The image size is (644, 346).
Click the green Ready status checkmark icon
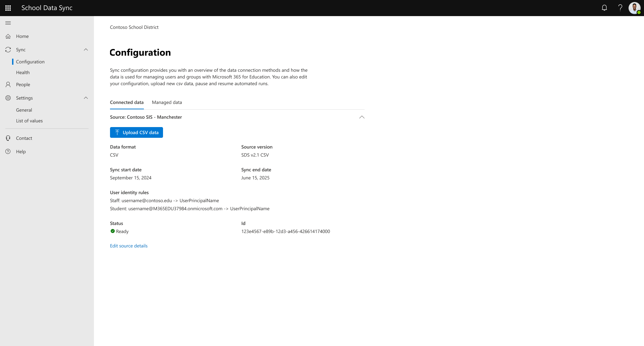pyautogui.click(x=113, y=231)
